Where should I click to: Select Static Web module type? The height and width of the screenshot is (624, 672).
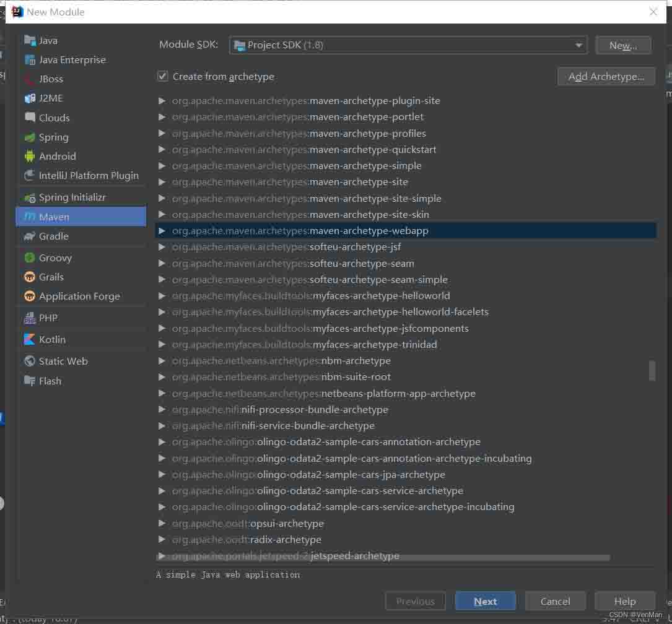tap(81, 361)
